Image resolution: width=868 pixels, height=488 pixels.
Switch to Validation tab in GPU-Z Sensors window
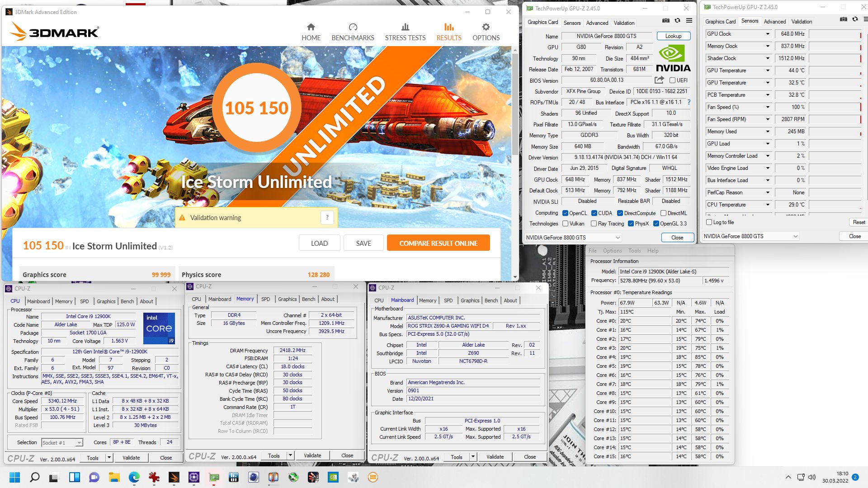pos(802,22)
